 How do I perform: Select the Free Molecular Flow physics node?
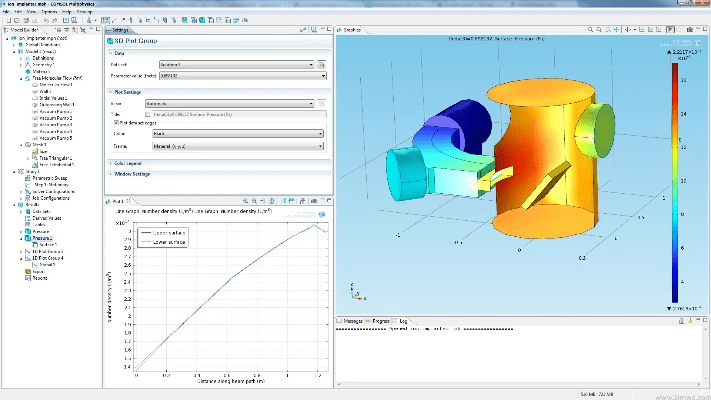[58, 77]
